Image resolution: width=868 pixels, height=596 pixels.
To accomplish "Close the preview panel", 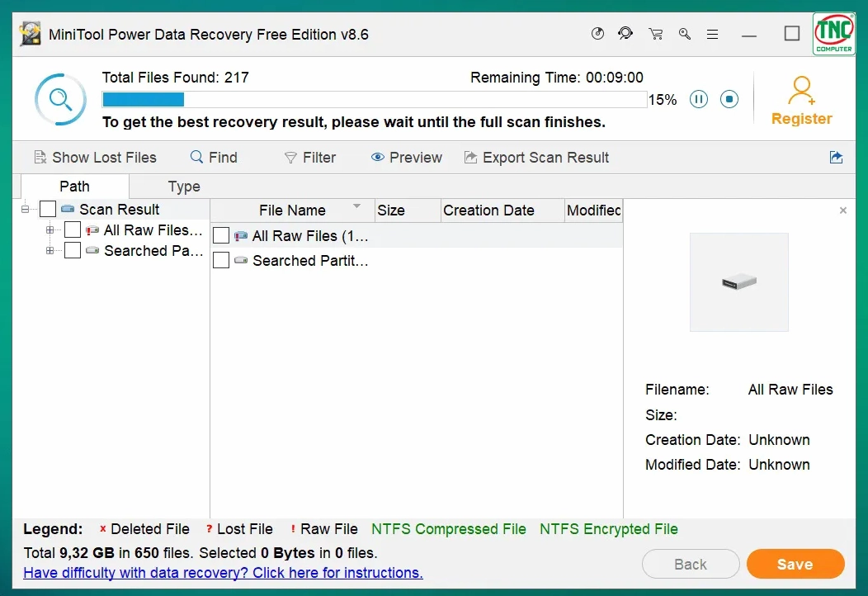I will 842,211.
